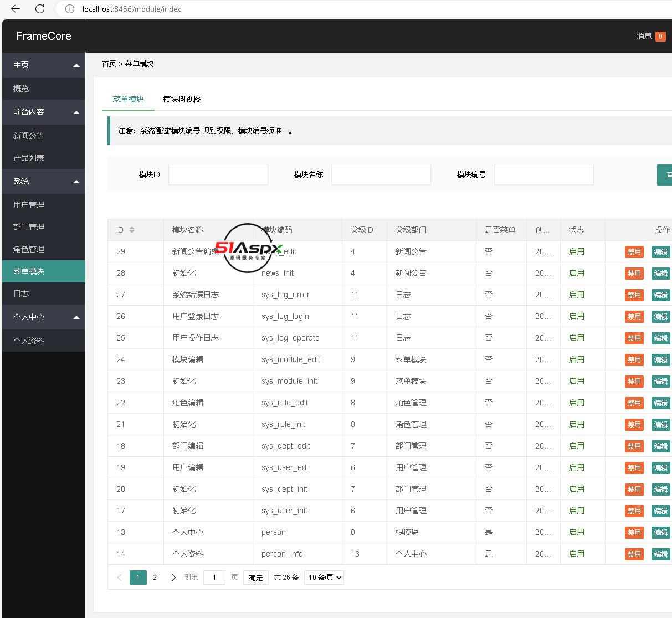Screen dimensions: 672x618
Task: Click 编辑 for row ID 29
Action: pyautogui.click(x=661, y=252)
